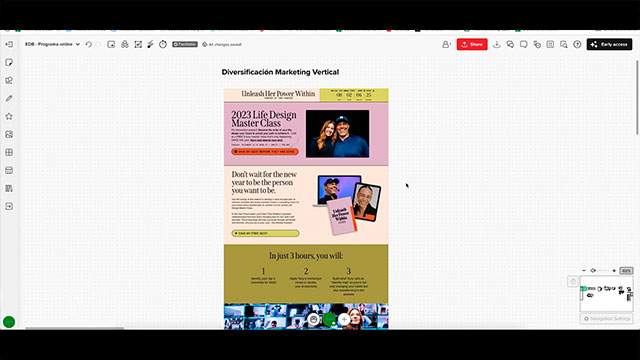Click the find in mural search icon
This screenshot has width=640, height=360.
564,44
